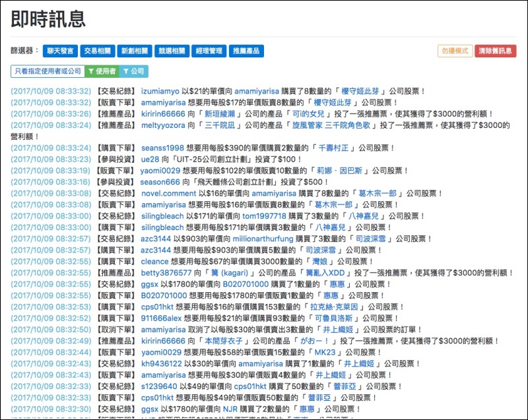This screenshot has width=528, height=420.
Task: Open B020701000 in the 販賣下單 row
Action: [164, 295]
